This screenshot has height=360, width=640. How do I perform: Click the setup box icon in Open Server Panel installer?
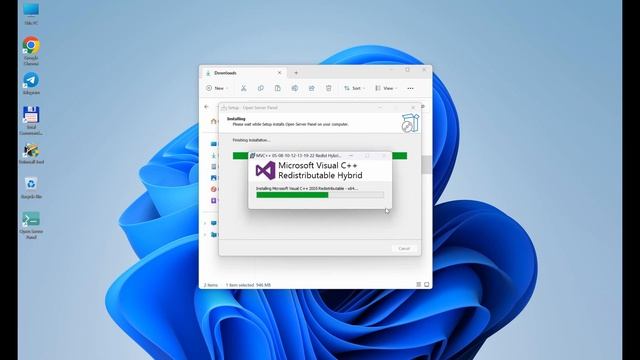tap(410, 123)
